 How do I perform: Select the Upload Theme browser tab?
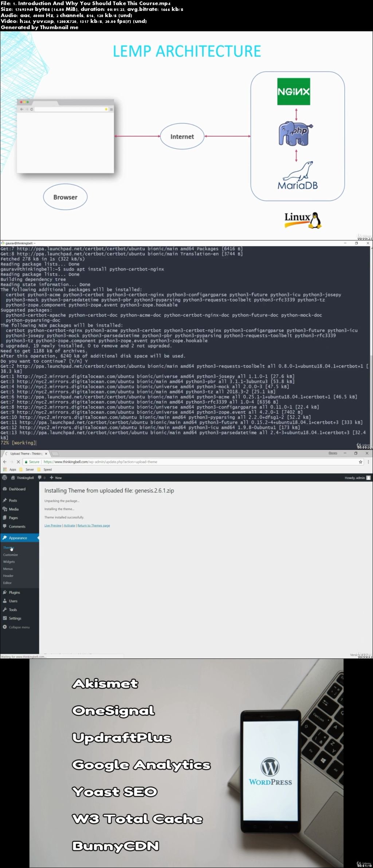point(26,454)
